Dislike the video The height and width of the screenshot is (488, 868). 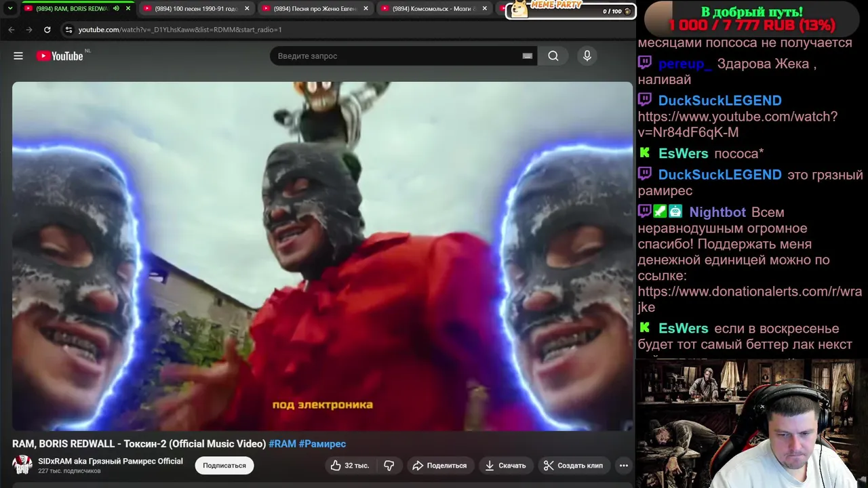(x=389, y=466)
